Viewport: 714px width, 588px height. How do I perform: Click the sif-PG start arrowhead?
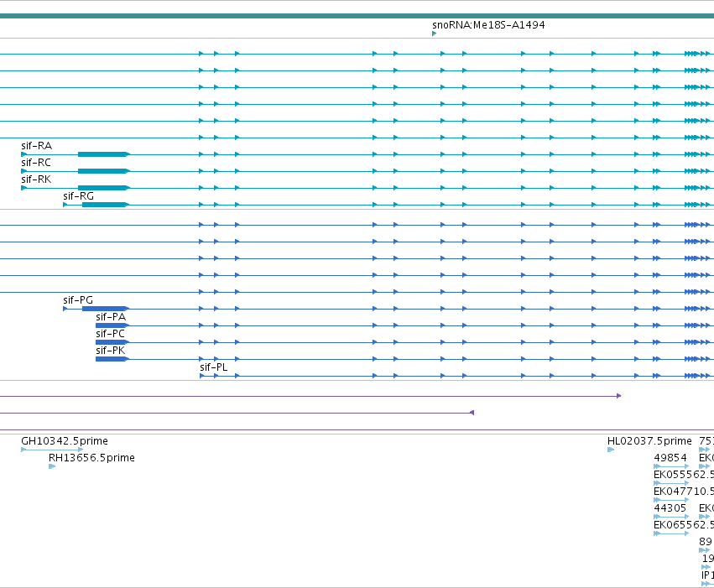coord(65,309)
